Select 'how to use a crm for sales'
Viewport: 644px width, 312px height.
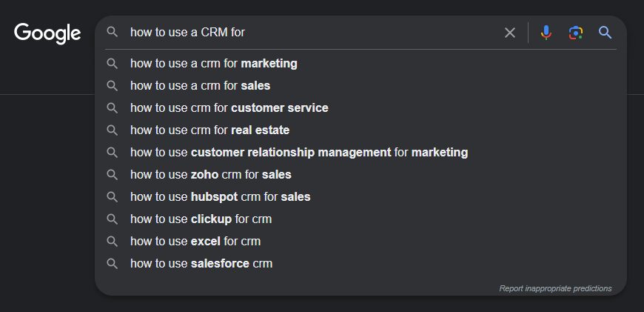pyautogui.click(x=200, y=86)
